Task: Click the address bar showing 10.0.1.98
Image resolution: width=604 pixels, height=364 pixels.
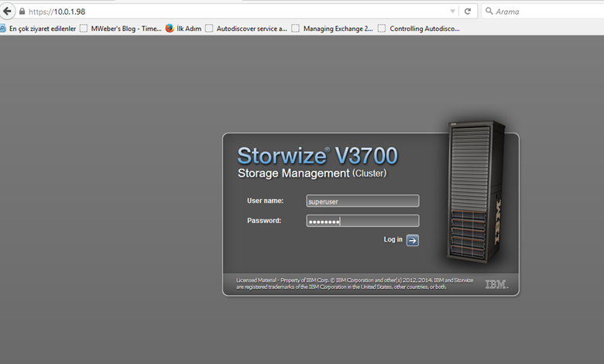Action: [x=239, y=12]
